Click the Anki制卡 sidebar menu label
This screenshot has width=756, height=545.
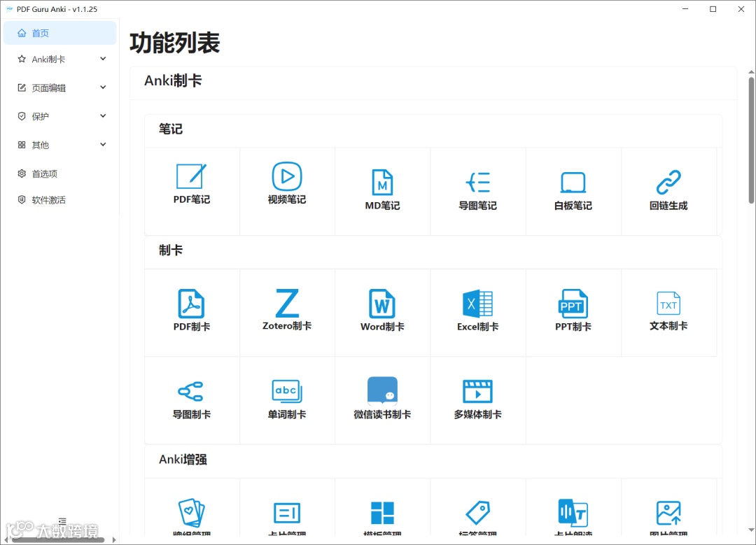(x=48, y=59)
